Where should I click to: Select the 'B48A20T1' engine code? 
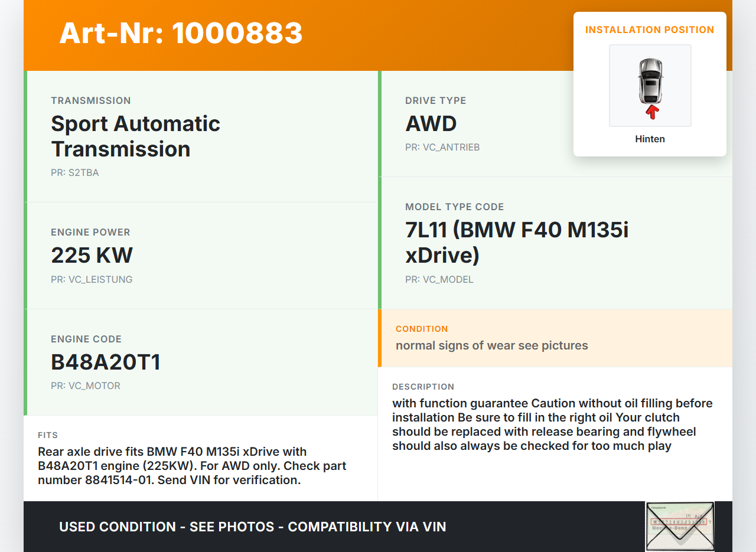coord(106,362)
